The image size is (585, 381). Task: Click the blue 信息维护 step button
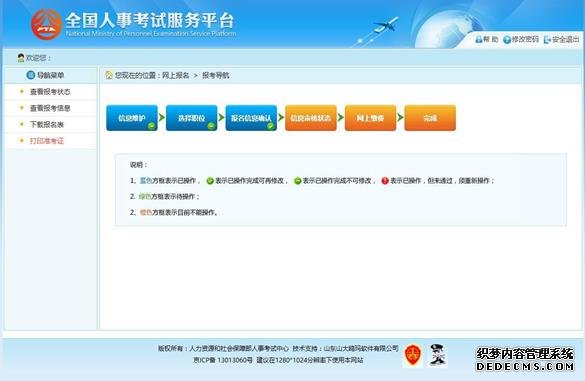pos(132,118)
